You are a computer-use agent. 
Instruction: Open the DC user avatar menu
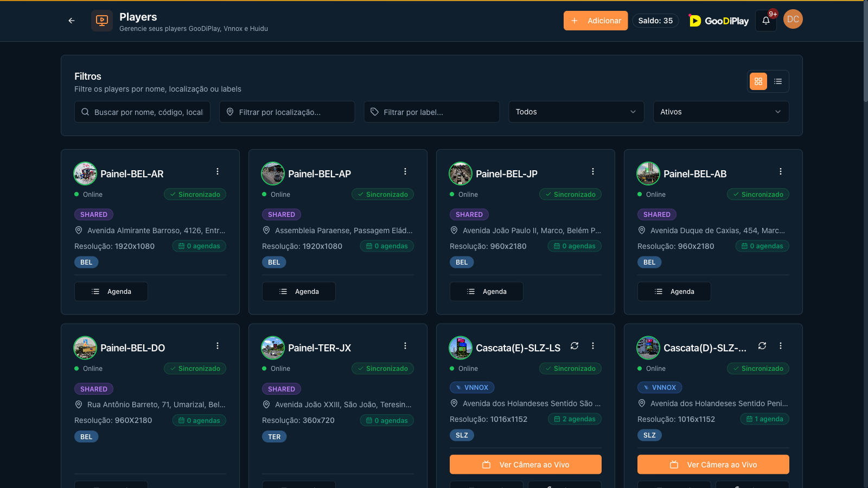click(793, 19)
